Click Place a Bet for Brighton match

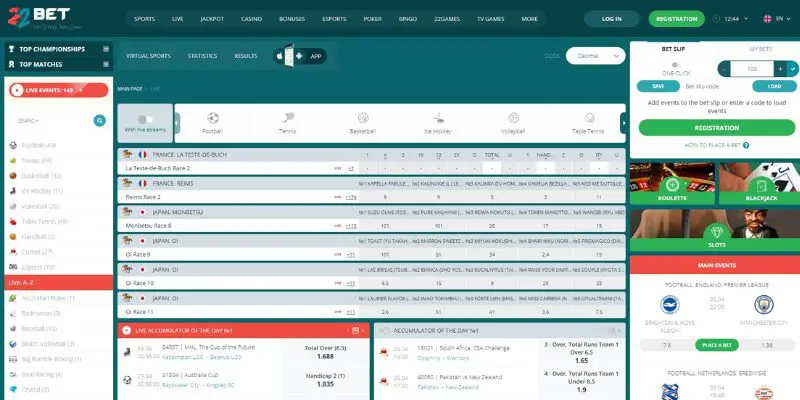[717, 345]
